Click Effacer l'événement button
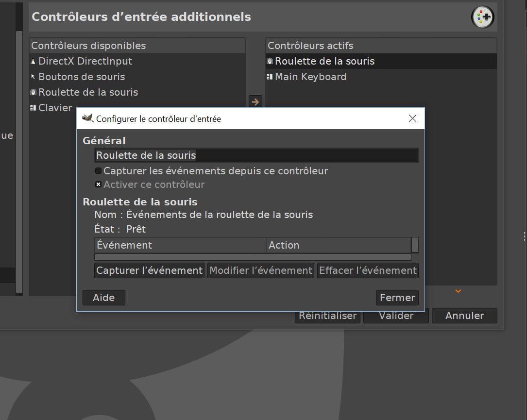 [368, 270]
